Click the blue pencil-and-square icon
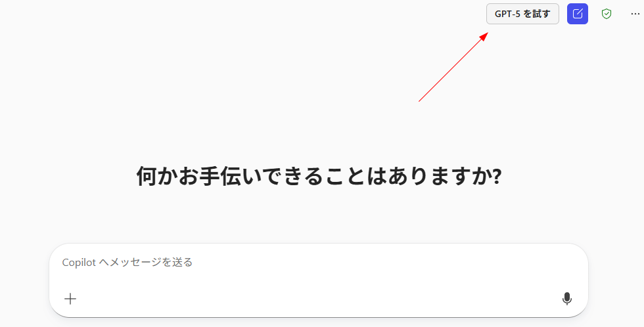The width and height of the screenshot is (644, 327). [578, 14]
